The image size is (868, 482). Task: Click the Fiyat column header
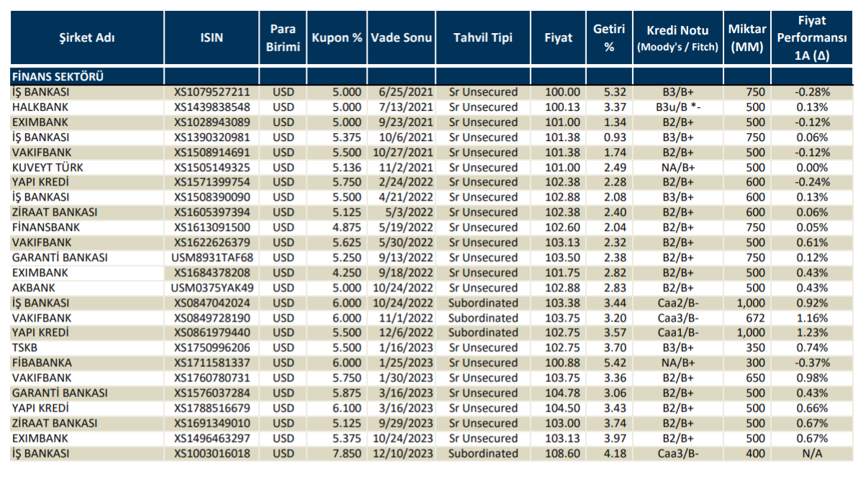click(x=558, y=38)
